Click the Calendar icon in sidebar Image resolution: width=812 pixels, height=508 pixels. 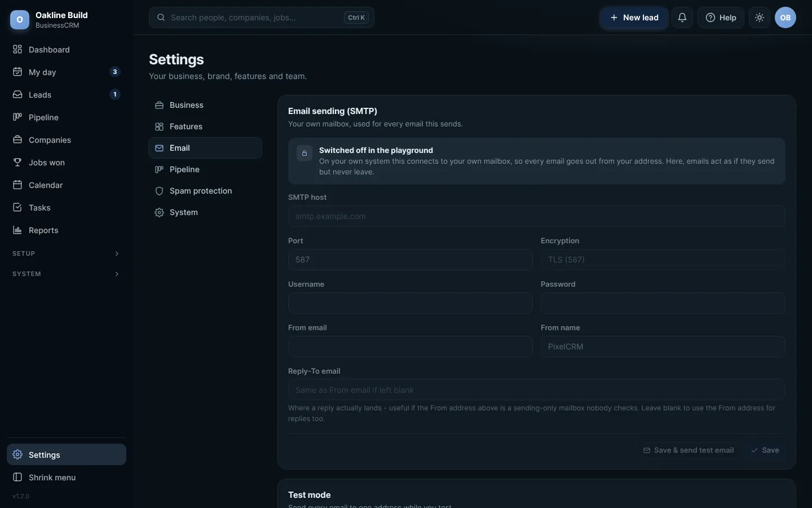tap(17, 185)
